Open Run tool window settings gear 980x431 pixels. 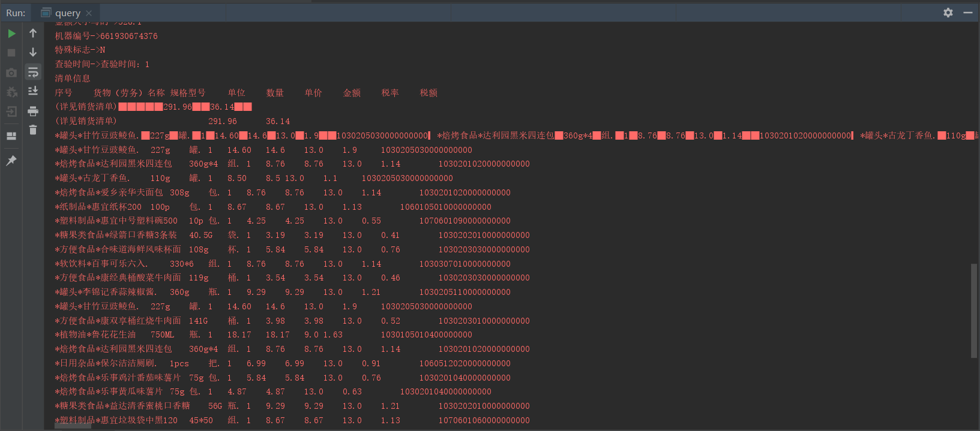948,13
